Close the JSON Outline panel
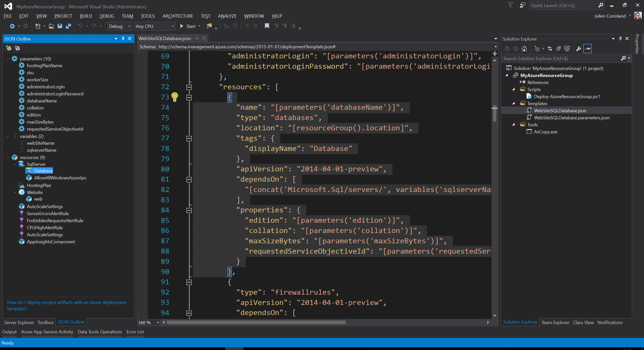Viewport: 644px width, 350px height. (x=130, y=38)
